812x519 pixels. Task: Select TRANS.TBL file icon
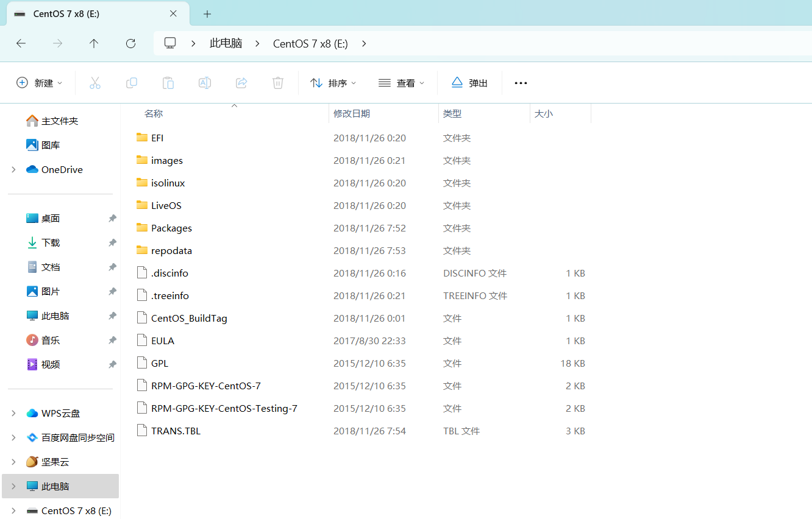tap(142, 431)
